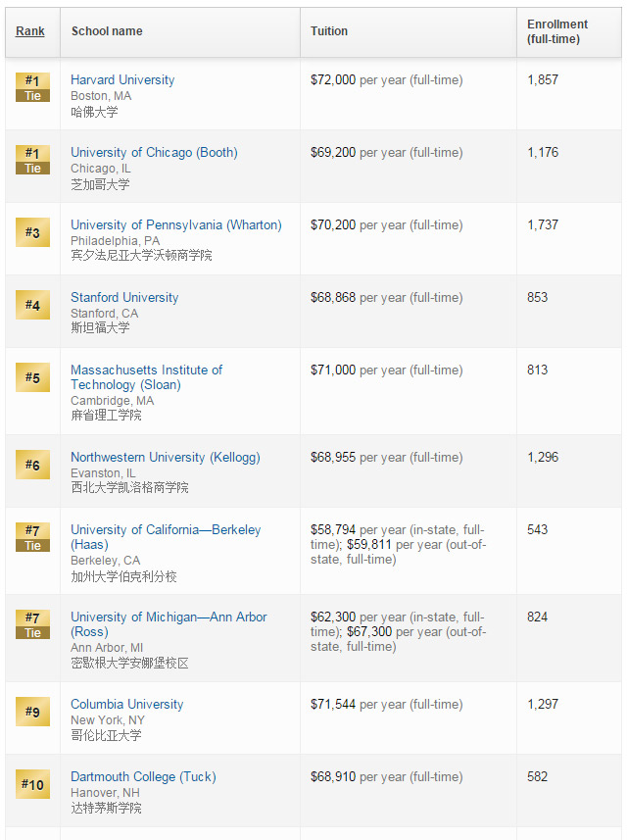This screenshot has width=627, height=840.
Task: Click the #3 rank badge
Action: pos(32,232)
